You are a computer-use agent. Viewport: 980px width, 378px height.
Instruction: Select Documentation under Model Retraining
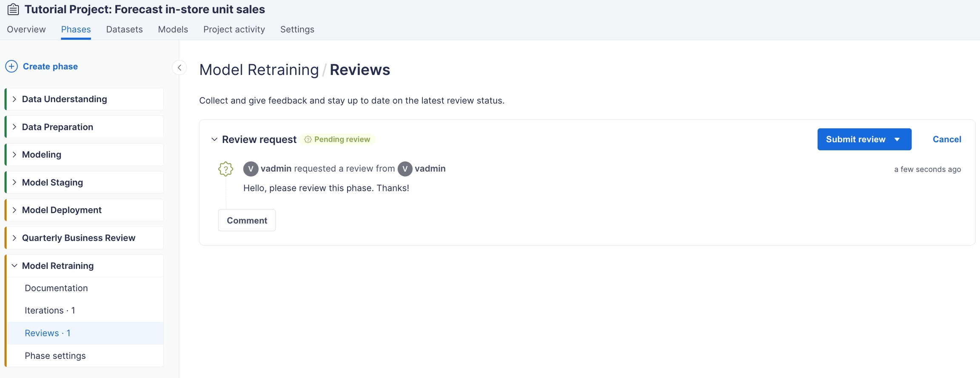[x=56, y=288]
